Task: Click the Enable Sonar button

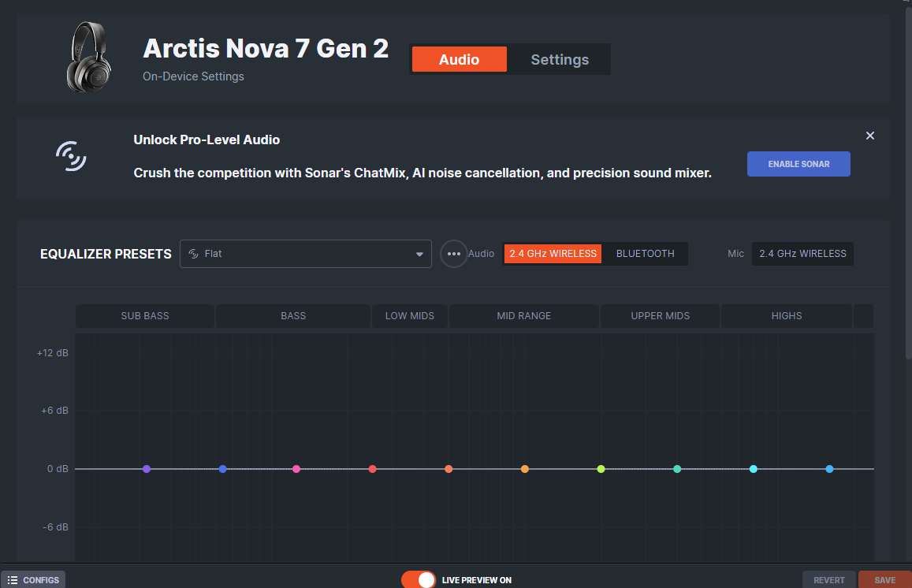Action: (x=798, y=164)
